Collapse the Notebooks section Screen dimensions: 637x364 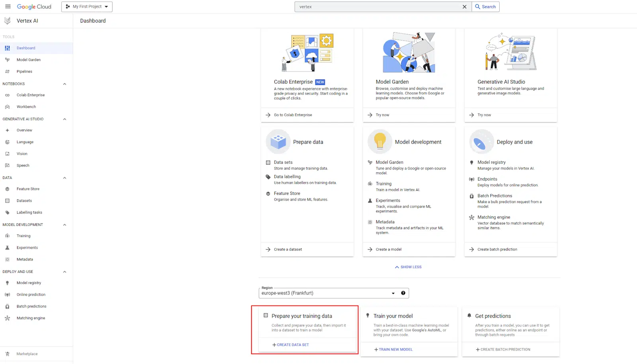point(64,84)
